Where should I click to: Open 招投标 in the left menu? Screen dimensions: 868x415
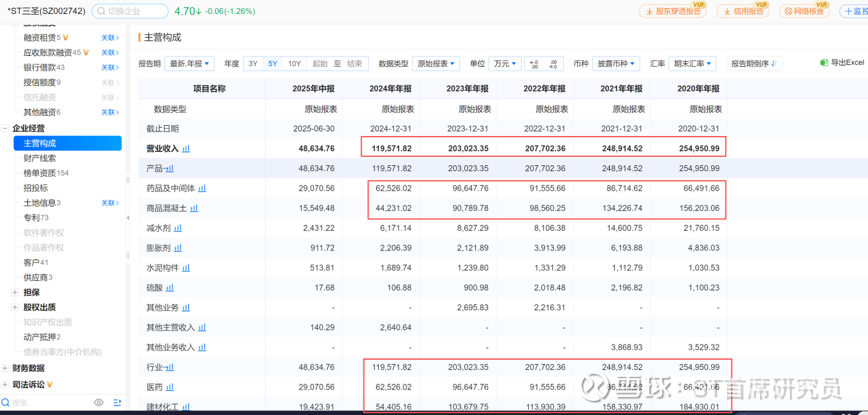(36, 188)
